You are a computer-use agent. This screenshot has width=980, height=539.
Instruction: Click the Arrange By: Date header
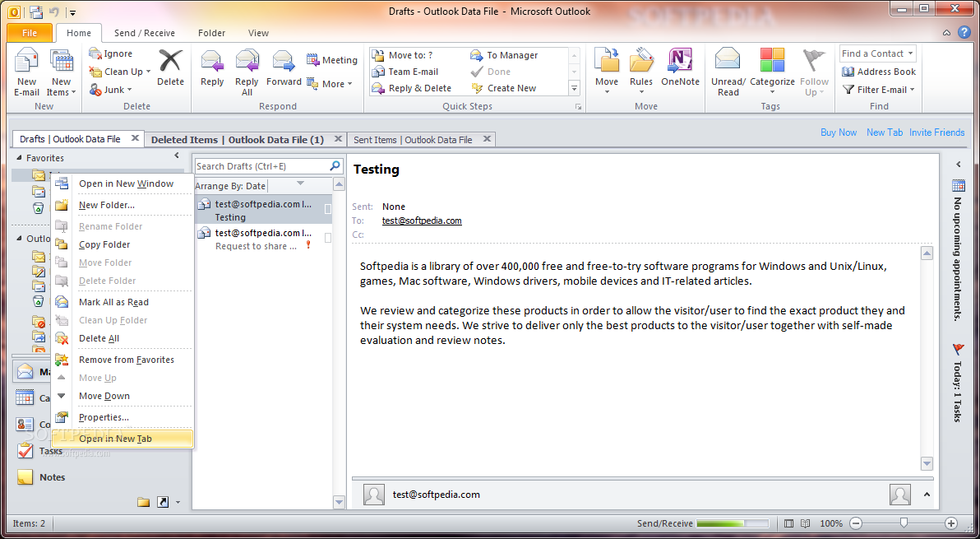231,186
